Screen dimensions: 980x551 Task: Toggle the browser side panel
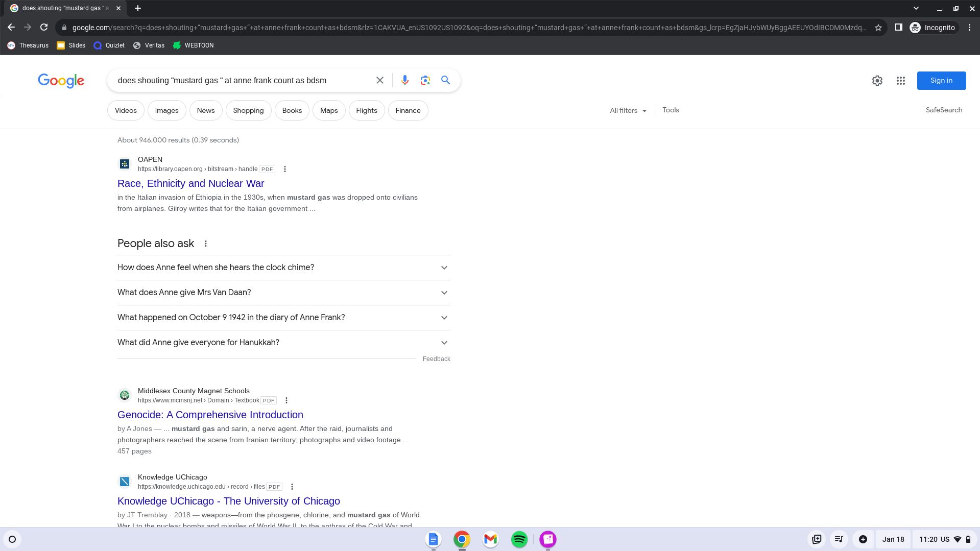point(898,28)
